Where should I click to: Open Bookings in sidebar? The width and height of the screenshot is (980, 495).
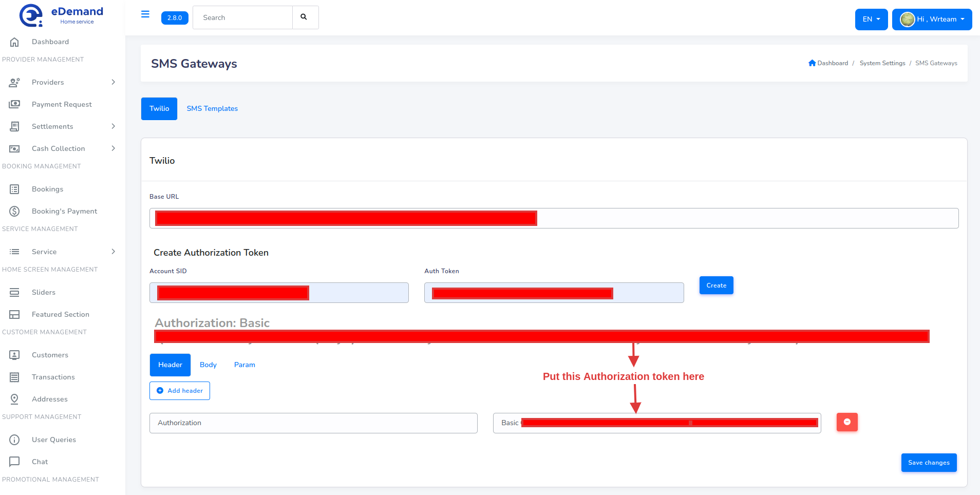pyautogui.click(x=47, y=189)
